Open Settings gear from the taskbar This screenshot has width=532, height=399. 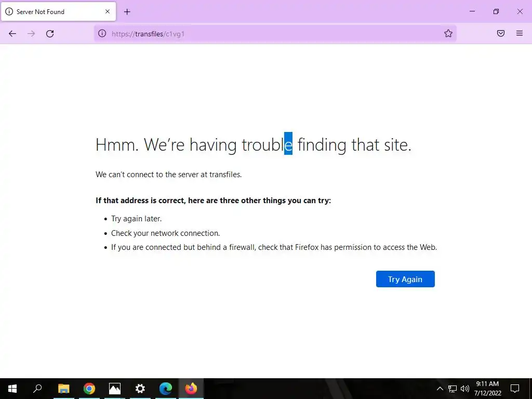point(140,389)
